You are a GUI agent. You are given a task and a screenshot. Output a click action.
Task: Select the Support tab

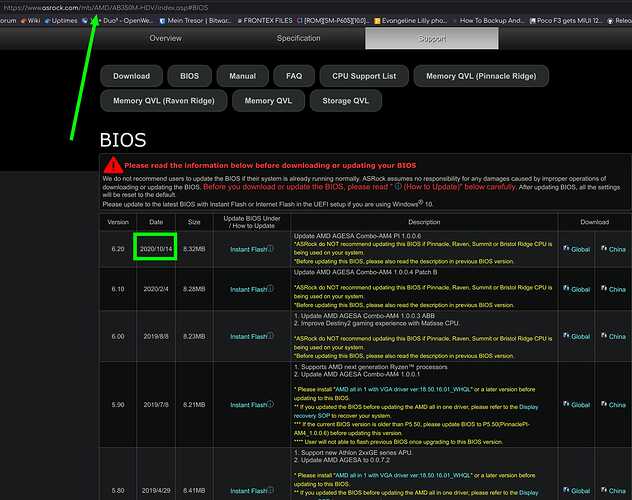(432, 38)
